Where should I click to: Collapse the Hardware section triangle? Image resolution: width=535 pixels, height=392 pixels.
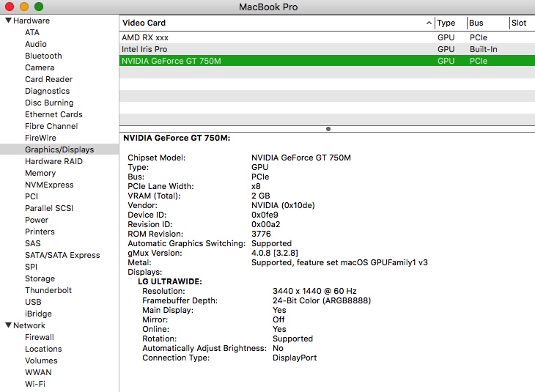tap(9, 21)
